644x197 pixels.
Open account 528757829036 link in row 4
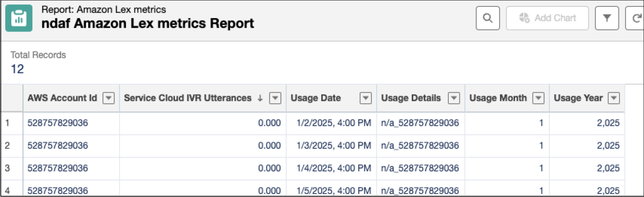pyautogui.click(x=58, y=191)
